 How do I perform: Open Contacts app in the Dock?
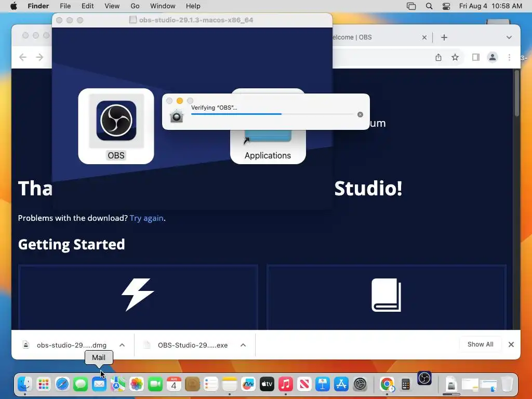[x=192, y=384]
